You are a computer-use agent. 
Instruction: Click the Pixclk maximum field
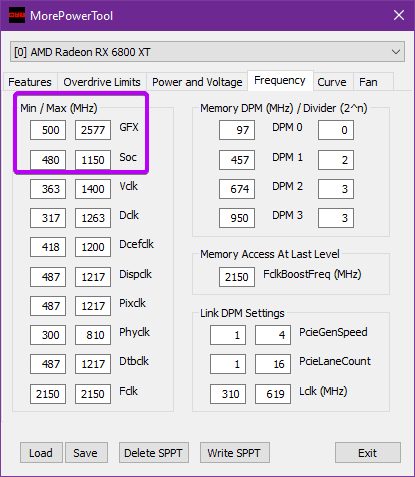93,306
